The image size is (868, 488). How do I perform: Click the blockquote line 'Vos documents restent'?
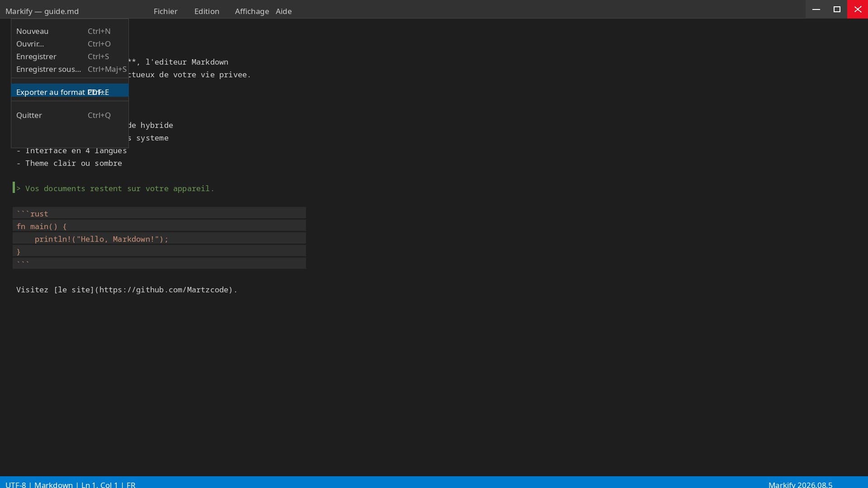[115, 188]
